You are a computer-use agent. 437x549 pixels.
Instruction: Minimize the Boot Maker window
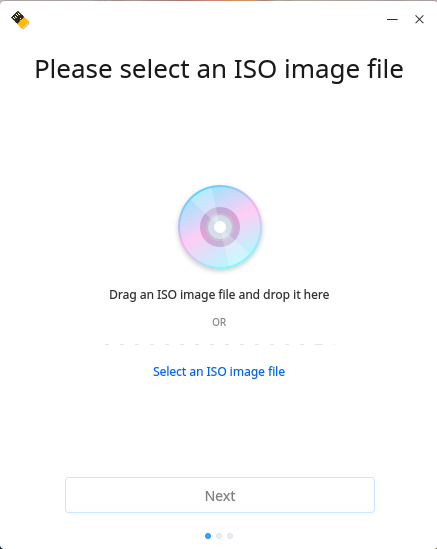tap(392, 19)
